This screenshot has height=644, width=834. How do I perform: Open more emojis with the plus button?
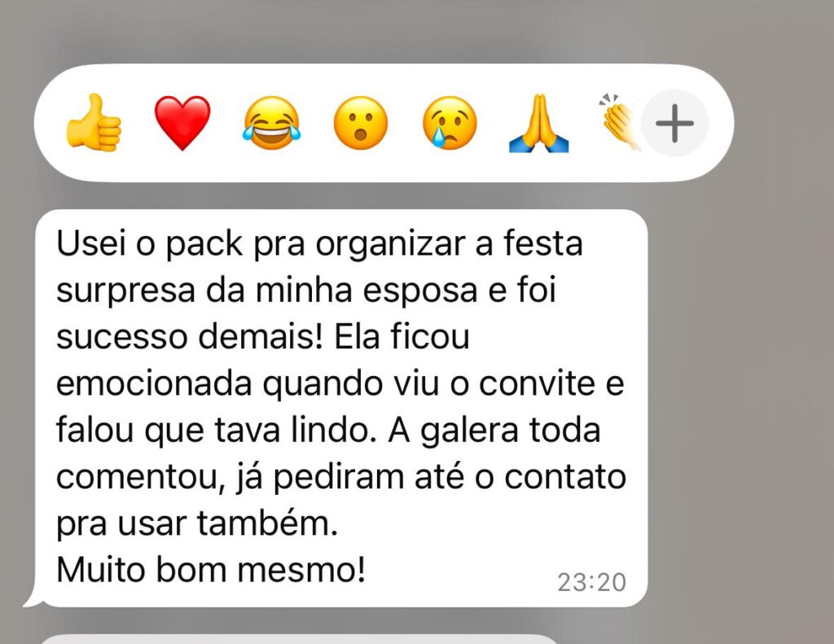674,124
